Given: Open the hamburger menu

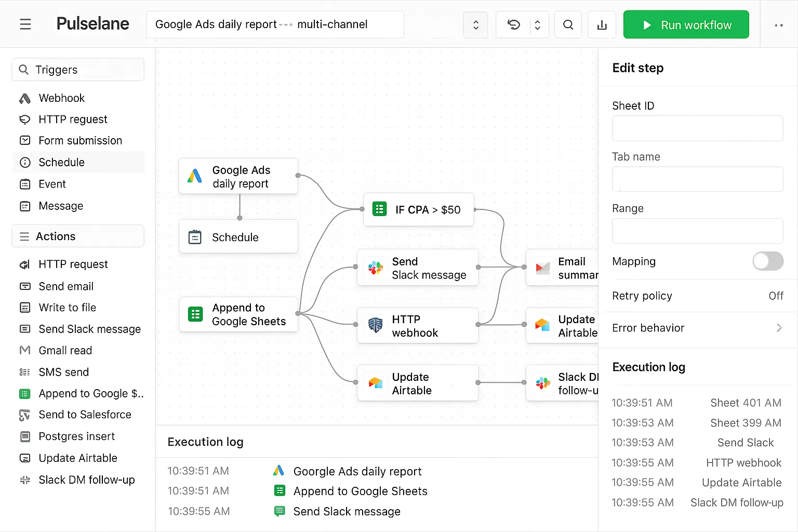Looking at the screenshot, I should (25, 24).
